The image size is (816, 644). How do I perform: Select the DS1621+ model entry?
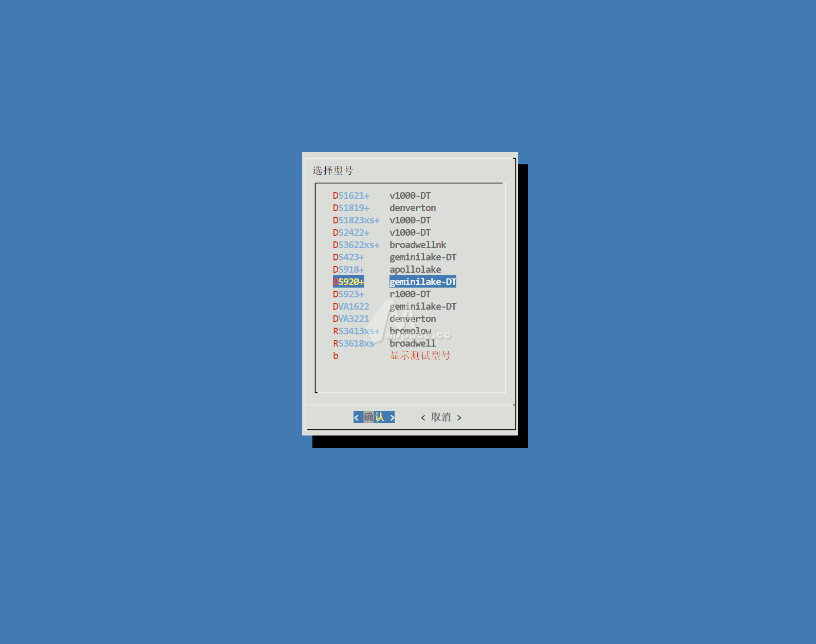382,196
